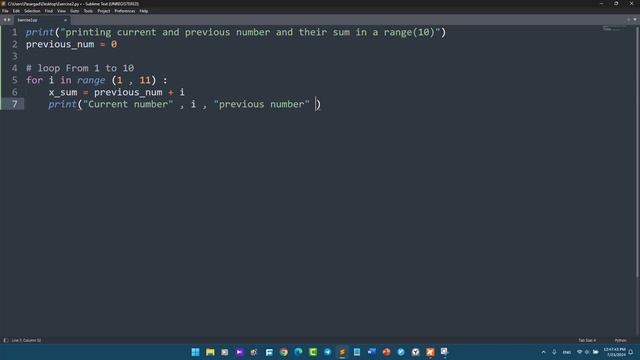640x360 pixels.
Task: Click the "Current number" string on line 7
Action: pos(128,104)
